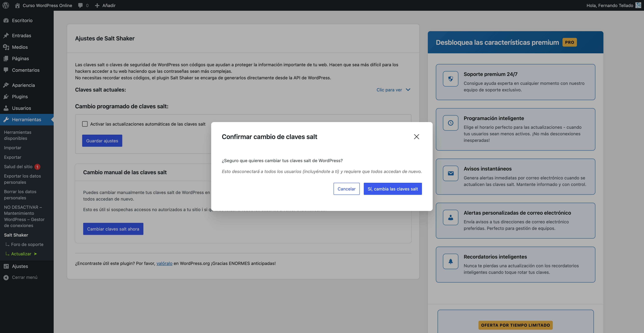The height and width of the screenshot is (333, 644).
Task: Click the WordPress logo in admin bar
Action: (6, 5)
